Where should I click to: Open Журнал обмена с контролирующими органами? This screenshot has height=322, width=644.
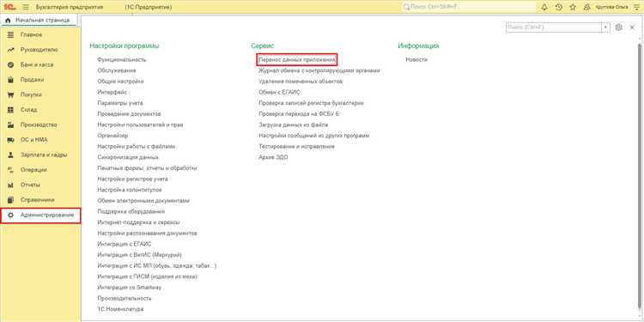pos(319,70)
